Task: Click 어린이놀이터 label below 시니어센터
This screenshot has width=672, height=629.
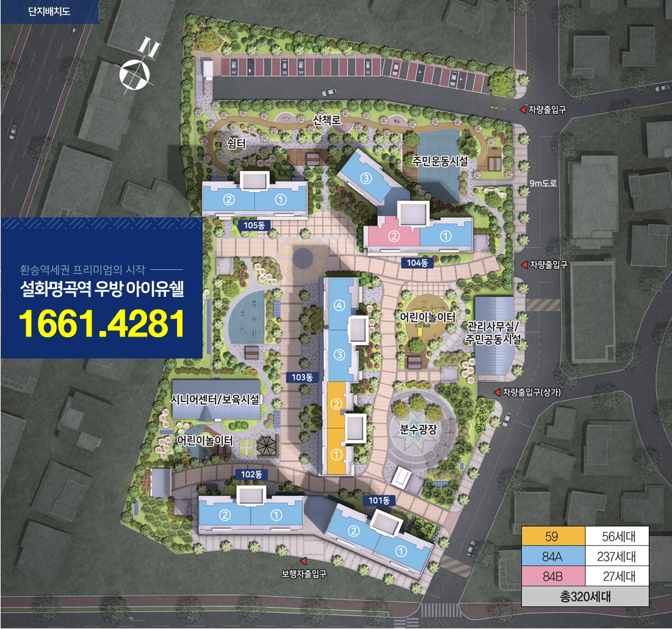Action: click(205, 440)
